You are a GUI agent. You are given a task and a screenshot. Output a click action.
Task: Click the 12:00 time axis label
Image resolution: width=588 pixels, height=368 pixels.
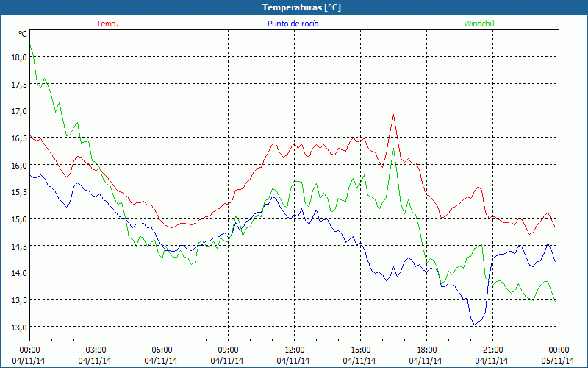295,350
